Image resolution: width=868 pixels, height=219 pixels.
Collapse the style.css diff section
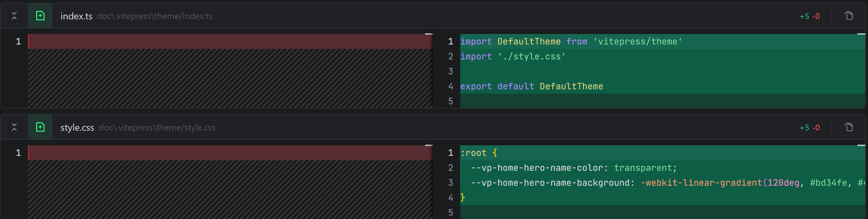click(14, 127)
